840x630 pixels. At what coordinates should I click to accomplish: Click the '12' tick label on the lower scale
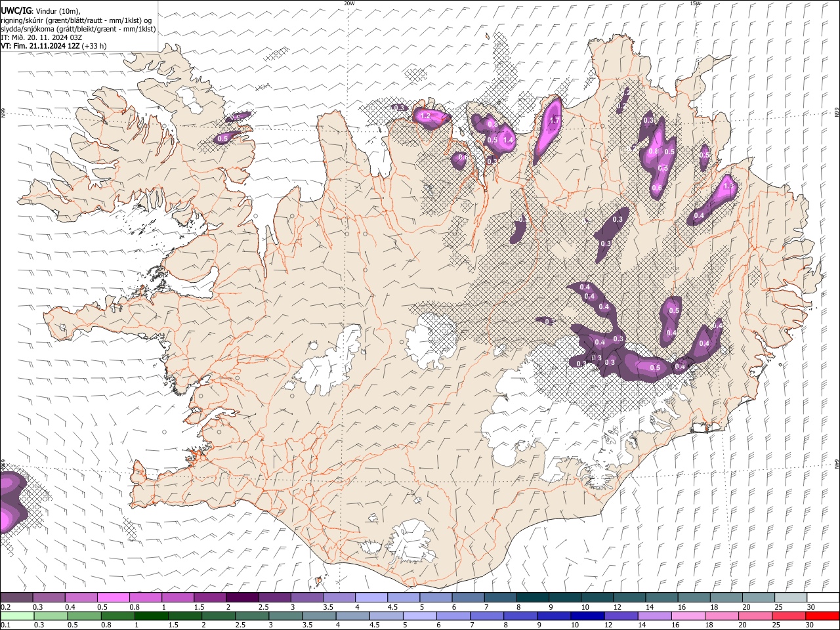tap(609, 625)
